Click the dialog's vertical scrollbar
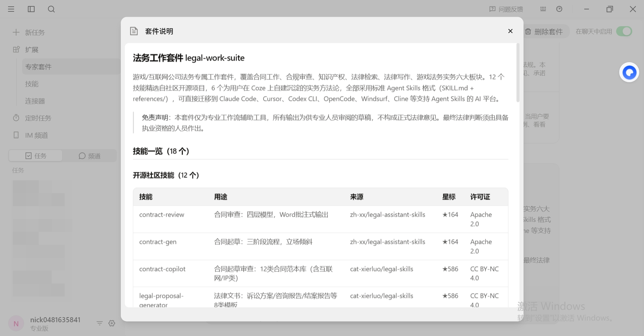This screenshot has height=336, width=644. 518,73
